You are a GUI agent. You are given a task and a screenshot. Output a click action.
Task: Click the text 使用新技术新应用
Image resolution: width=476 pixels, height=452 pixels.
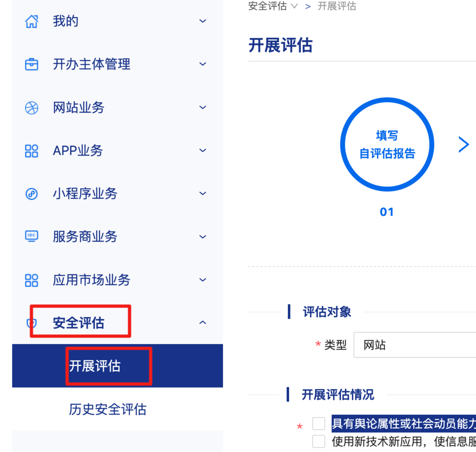pos(377,441)
